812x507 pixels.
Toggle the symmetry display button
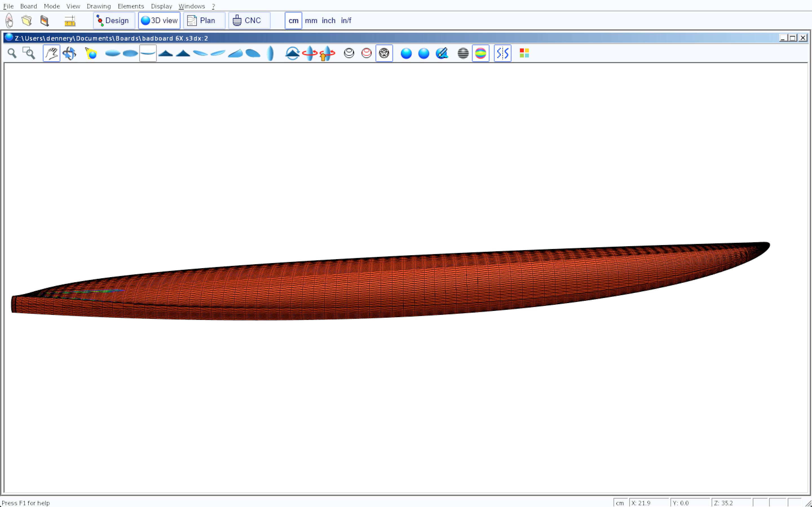pos(502,53)
